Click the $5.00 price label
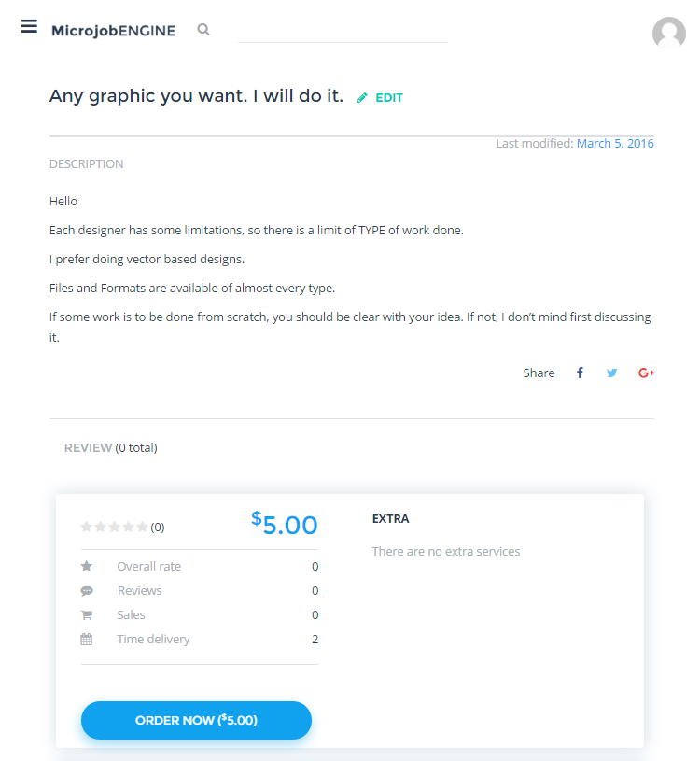Viewport: 700px width, 761px height. 285,523
